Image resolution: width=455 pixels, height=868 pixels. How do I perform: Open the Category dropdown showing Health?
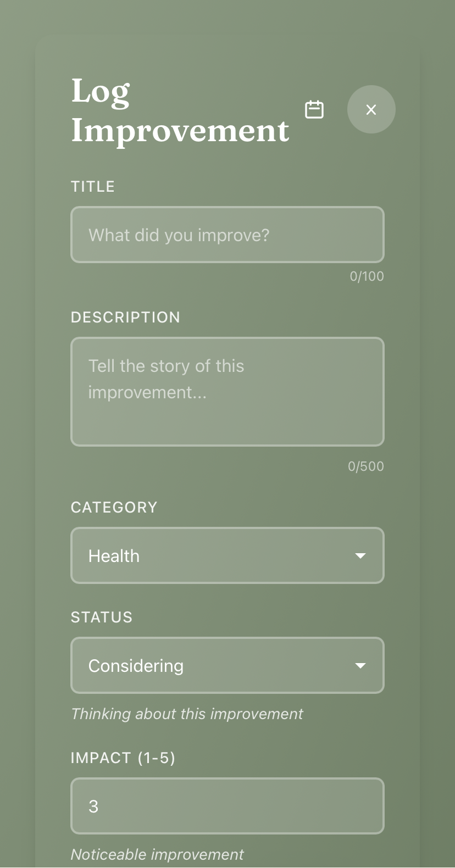click(x=227, y=555)
